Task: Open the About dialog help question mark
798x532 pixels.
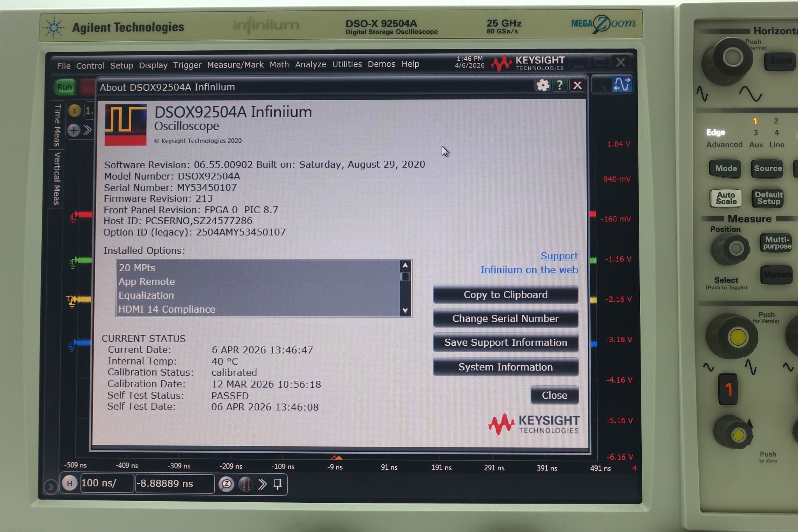Action: coord(560,85)
